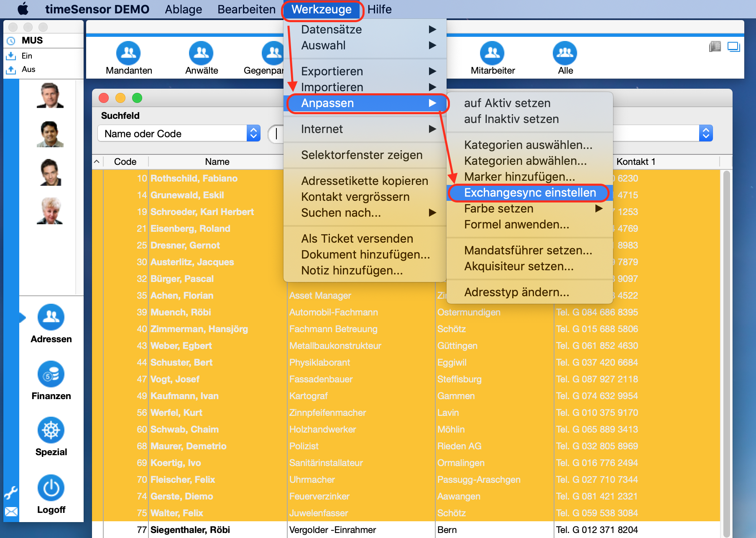Sort by the Name column header
Screen dimensions: 756x538
217,161
